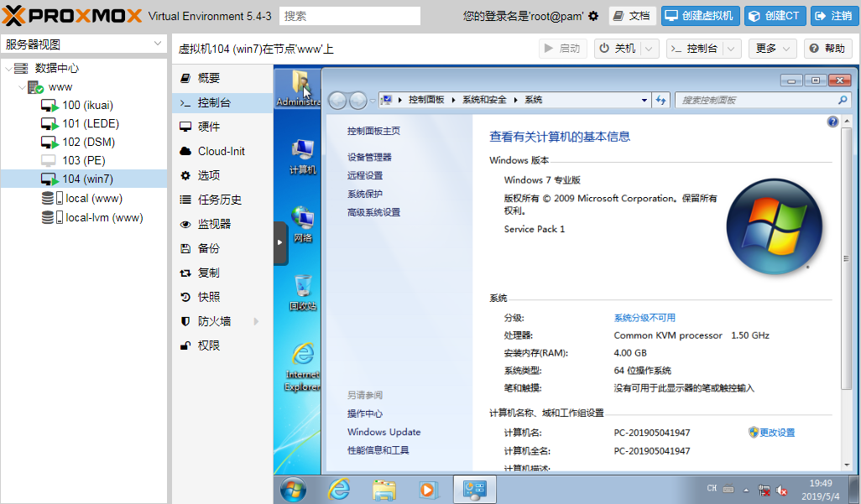The image size is (861, 504).
Task: Open the 概要 summary tab
Action: (x=222, y=79)
